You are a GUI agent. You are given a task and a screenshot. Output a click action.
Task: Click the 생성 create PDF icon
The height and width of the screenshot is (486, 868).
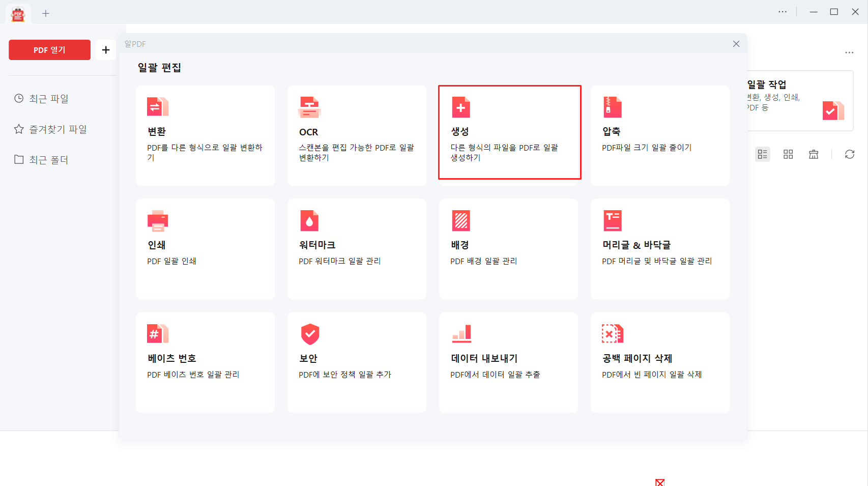click(x=461, y=107)
